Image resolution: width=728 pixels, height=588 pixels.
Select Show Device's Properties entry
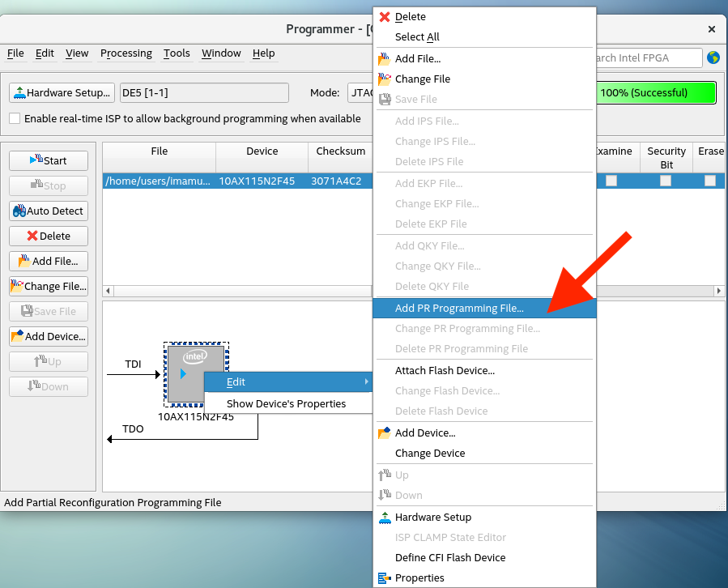pyautogui.click(x=288, y=404)
